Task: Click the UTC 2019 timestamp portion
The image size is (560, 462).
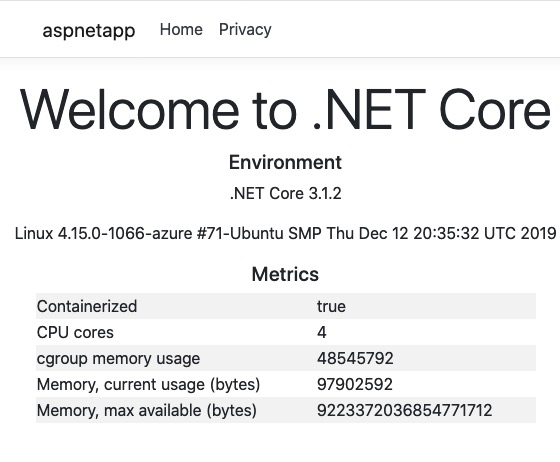Action: 520,233
